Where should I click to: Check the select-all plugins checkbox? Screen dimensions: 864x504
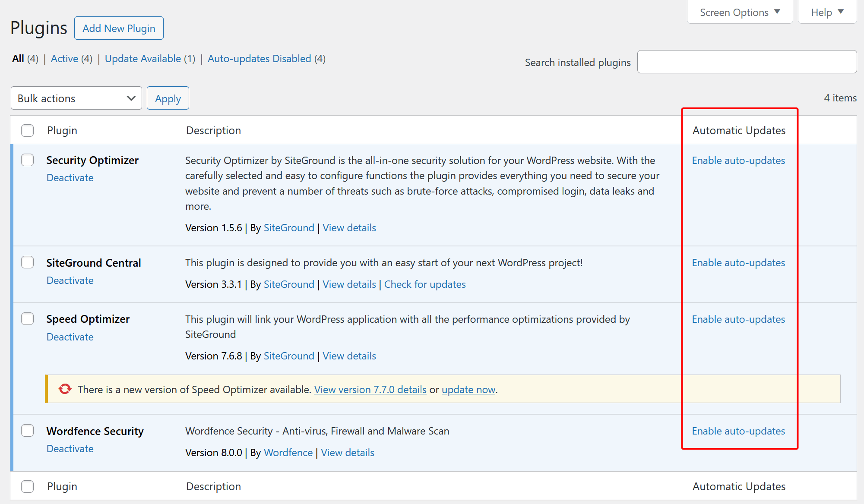coord(27,130)
